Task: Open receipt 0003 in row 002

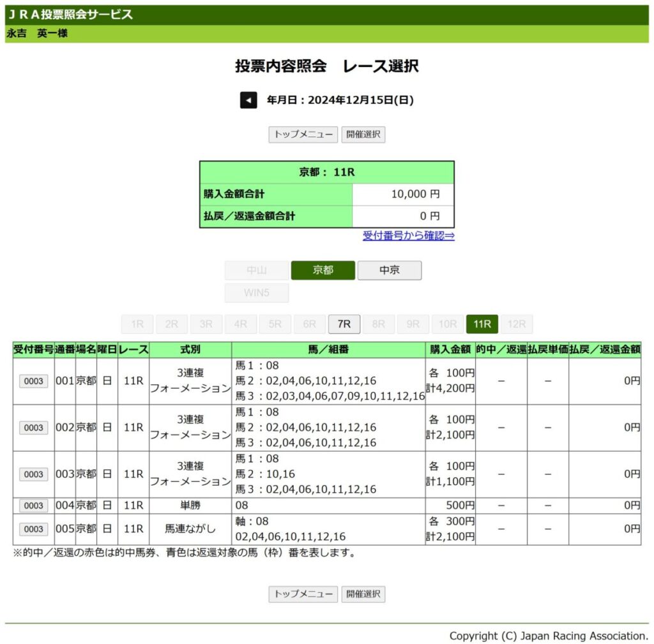Action: (x=33, y=428)
